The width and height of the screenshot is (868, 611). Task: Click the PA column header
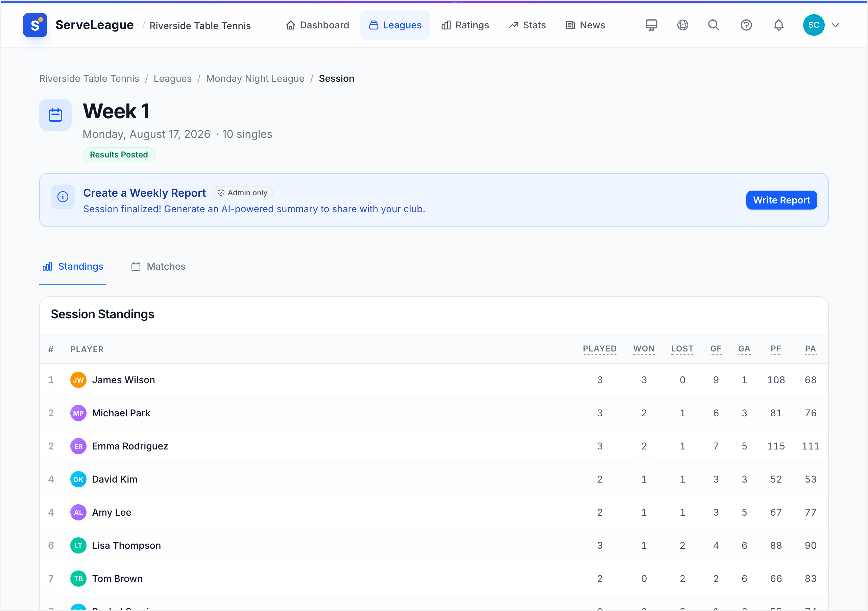click(x=810, y=349)
